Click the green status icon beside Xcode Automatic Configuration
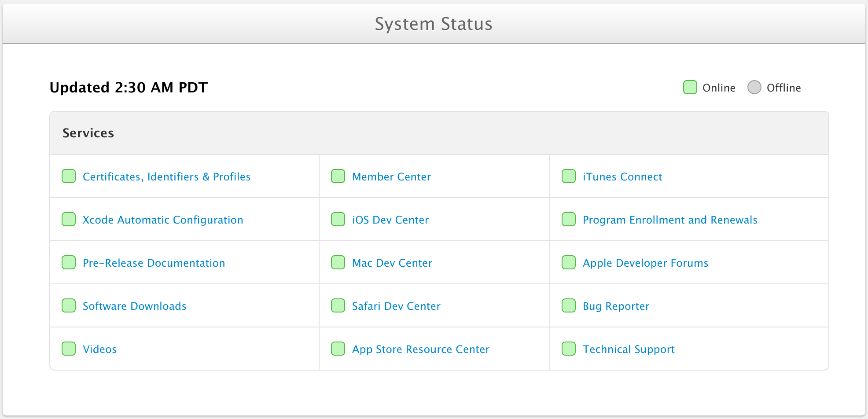868x419 pixels. pyautogui.click(x=69, y=219)
